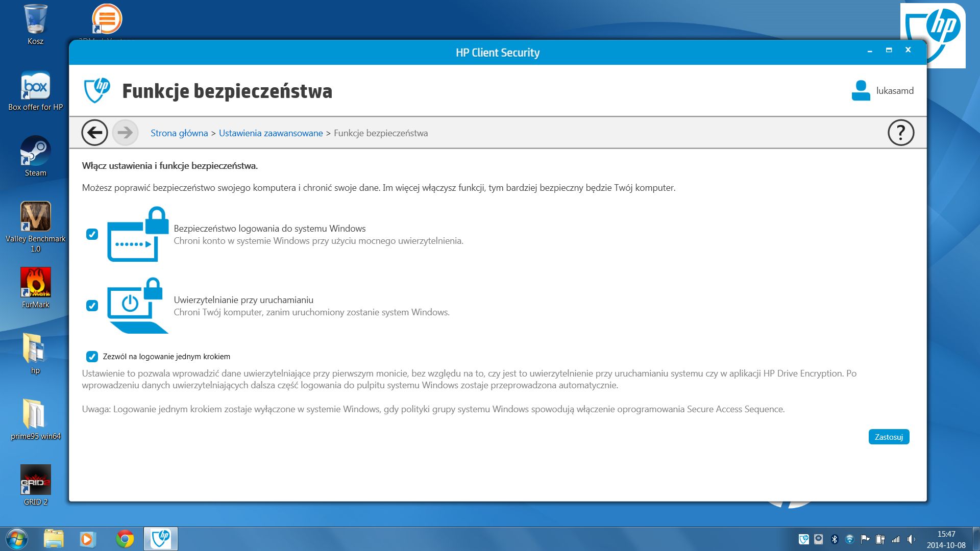Click the Windows logon security lock icon
Screen dimensions: 980x551
pos(138,235)
